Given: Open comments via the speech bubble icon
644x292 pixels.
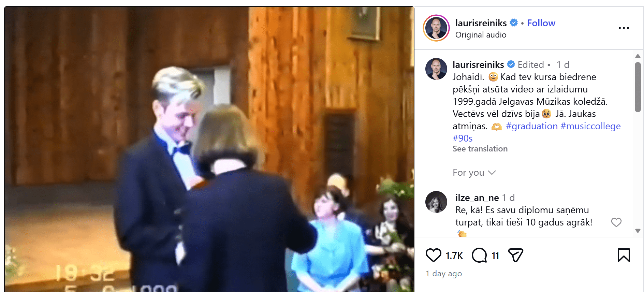Looking at the screenshot, I should tap(479, 255).
